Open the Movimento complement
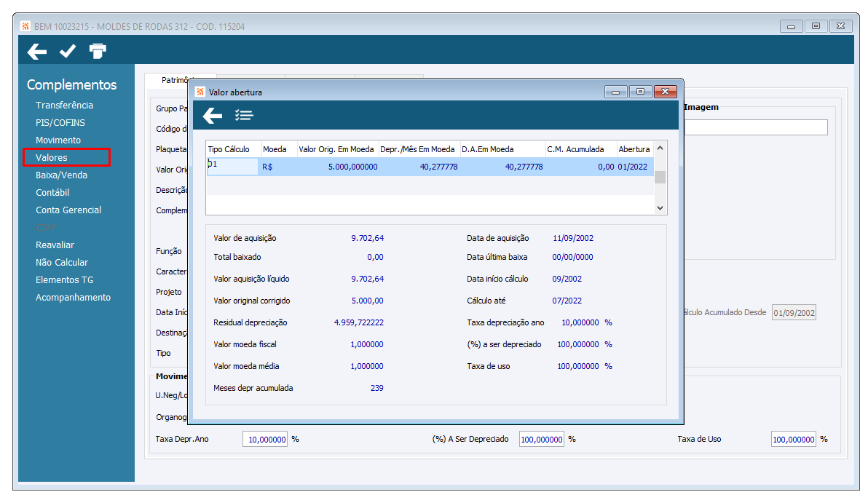868x500 pixels. [58, 140]
